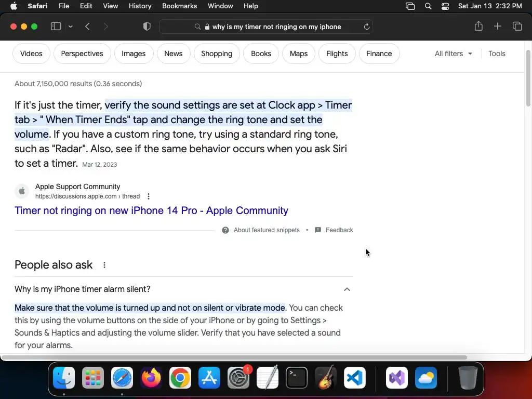Open System Settings from the Dock

click(238, 378)
